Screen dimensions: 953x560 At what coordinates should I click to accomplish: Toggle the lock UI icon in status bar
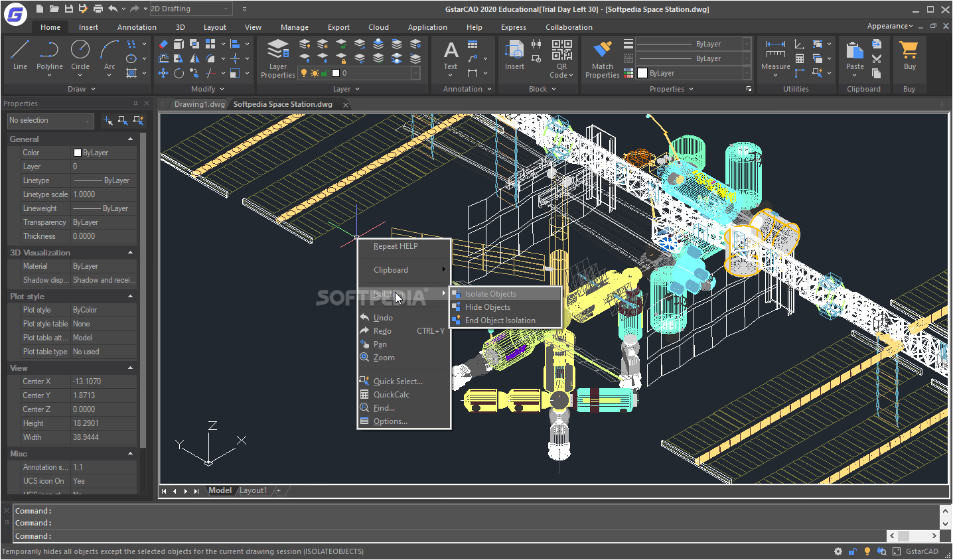[852, 551]
